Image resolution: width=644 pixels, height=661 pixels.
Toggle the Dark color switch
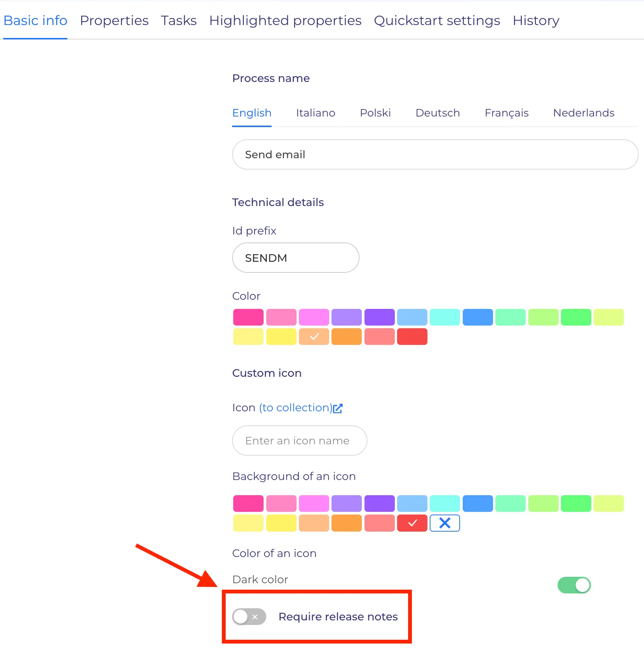tap(574, 585)
